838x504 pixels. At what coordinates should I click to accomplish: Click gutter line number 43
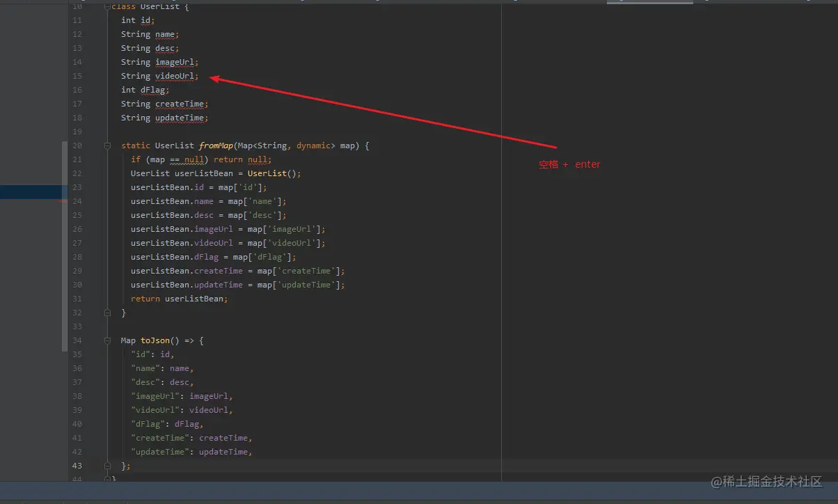[77, 466]
